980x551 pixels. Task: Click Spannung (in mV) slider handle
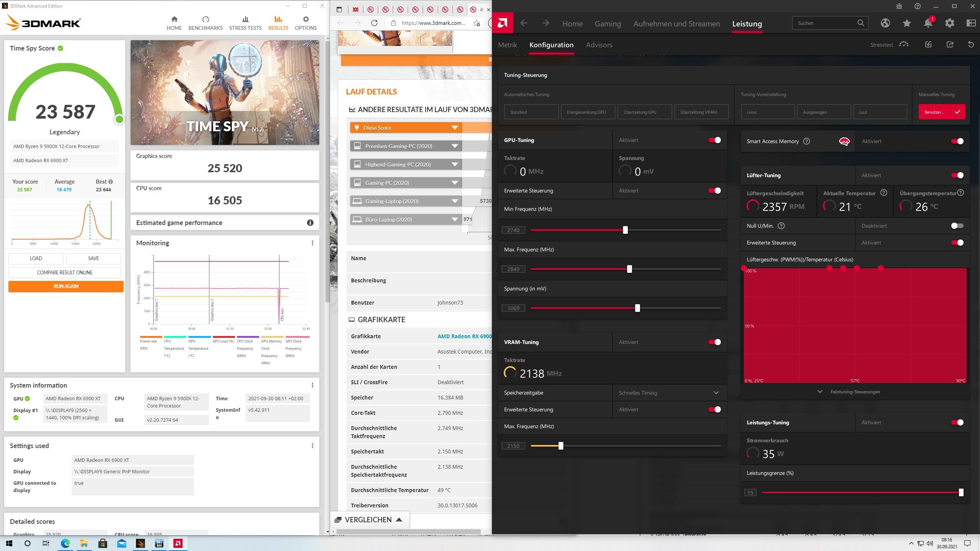[x=637, y=308]
